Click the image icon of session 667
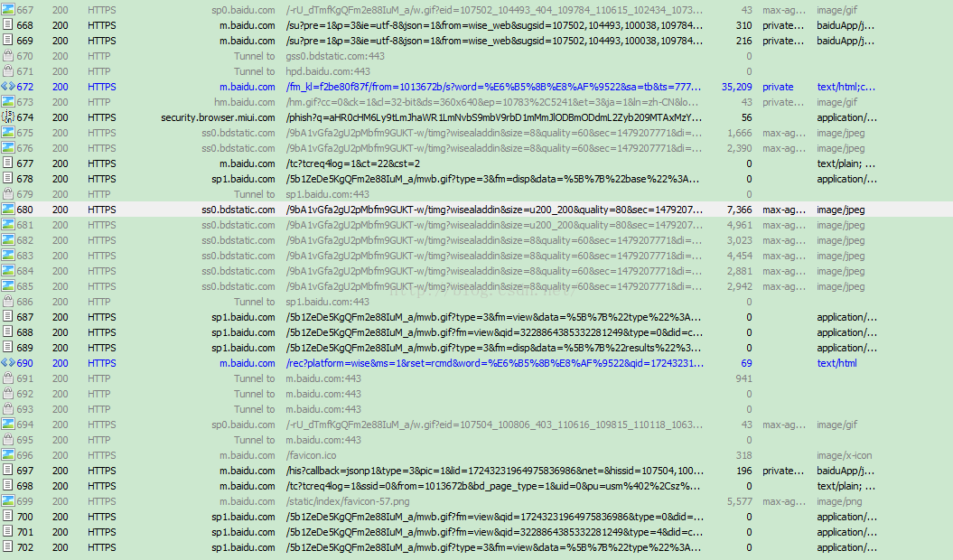953x560 pixels. click(x=8, y=10)
